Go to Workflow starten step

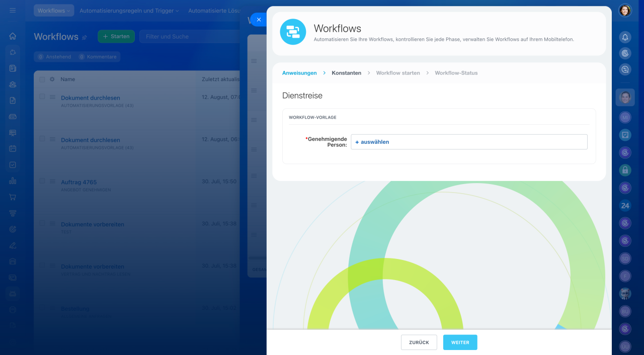(x=398, y=73)
